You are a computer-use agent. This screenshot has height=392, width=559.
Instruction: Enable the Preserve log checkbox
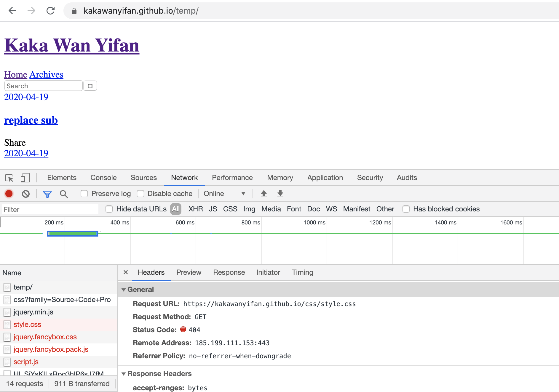pyautogui.click(x=84, y=194)
